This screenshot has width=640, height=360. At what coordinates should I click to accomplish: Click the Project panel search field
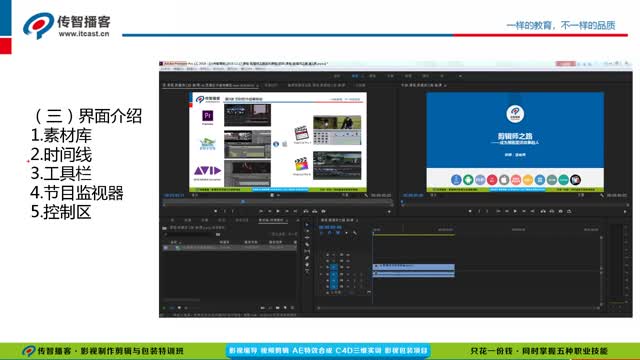(190, 234)
